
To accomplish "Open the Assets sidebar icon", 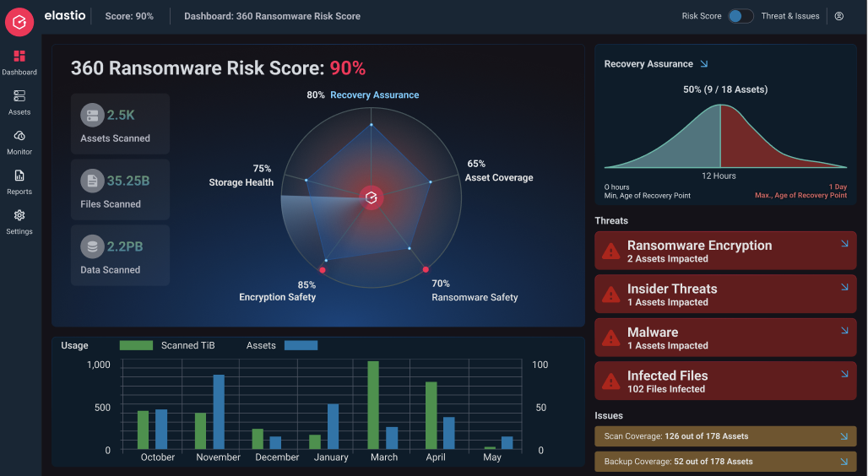I will pyautogui.click(x=19, y=96).
